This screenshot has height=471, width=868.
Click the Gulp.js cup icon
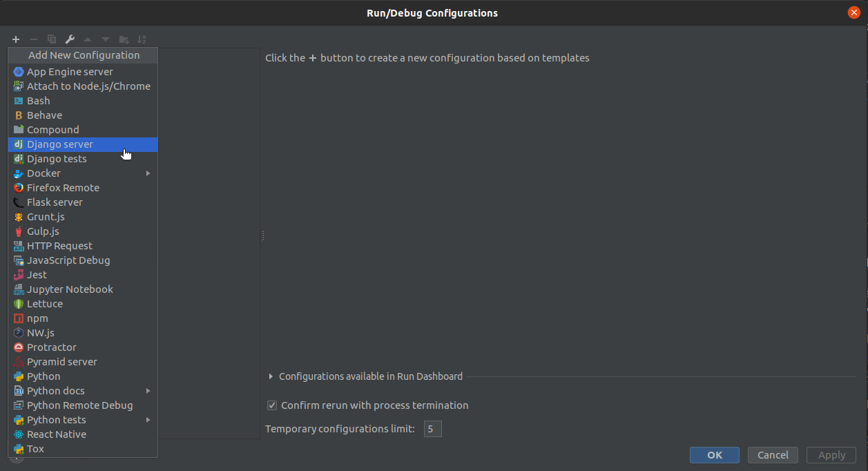[x=19, y=231]
